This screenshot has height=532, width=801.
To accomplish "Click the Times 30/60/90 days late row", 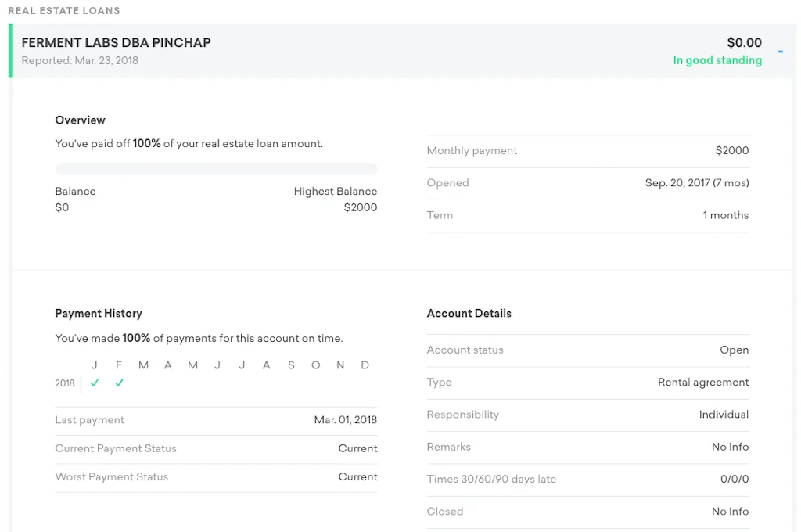I will tap(587, 479).
